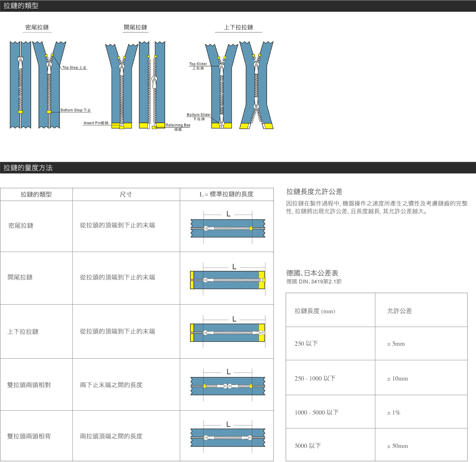Click the 拉鏈的類型 section header

click(238, 6)
